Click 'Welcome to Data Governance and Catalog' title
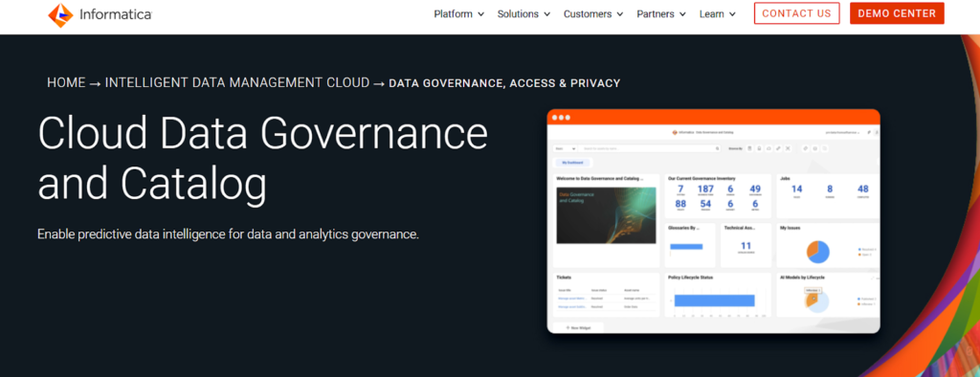Image resolution: width=980 pixels, height=377 pixels. click(599, 178)
